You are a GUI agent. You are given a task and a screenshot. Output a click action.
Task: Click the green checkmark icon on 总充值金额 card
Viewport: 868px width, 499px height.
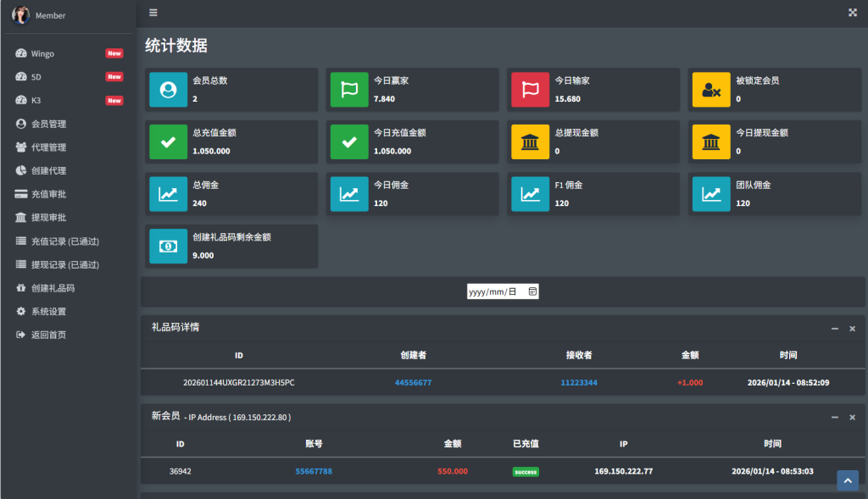[x=168, y=141]
